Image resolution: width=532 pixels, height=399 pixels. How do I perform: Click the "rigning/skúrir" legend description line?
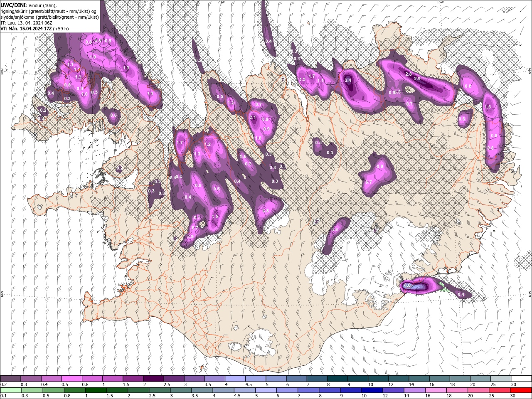49,11
